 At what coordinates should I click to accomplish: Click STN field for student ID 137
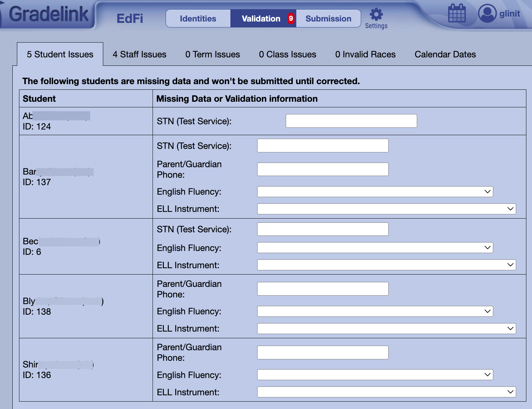click(x=323, y=145)
